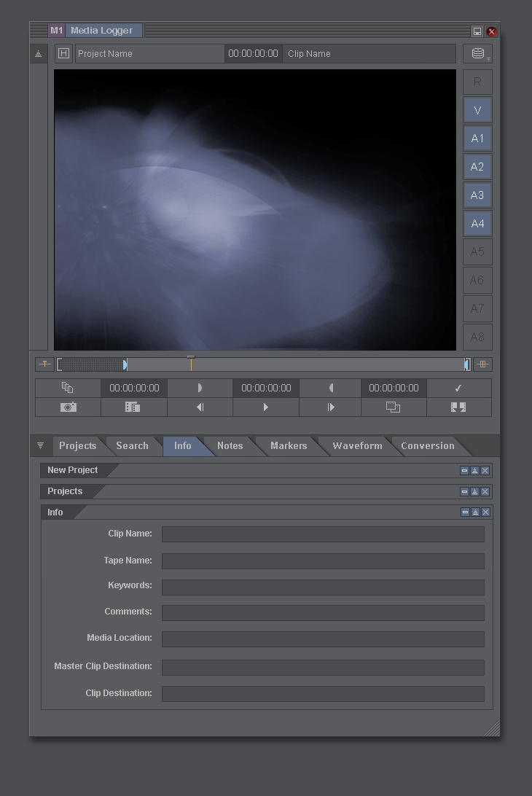Click the Mark In icon
The image size is (532, 796).
click(200, 388)
